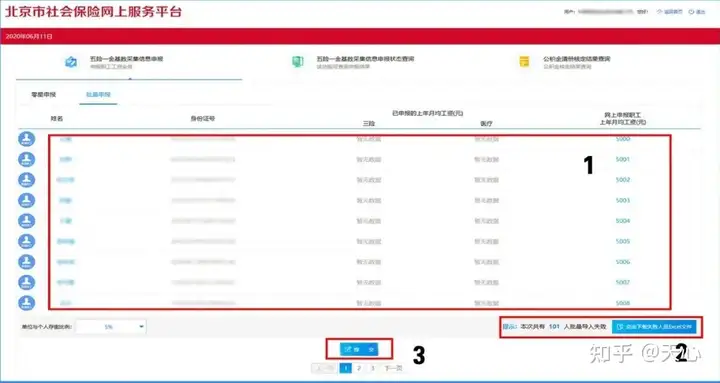Click the 已申报的上年月均工资 header
720x383 pixels.
[x=427, y=113]
